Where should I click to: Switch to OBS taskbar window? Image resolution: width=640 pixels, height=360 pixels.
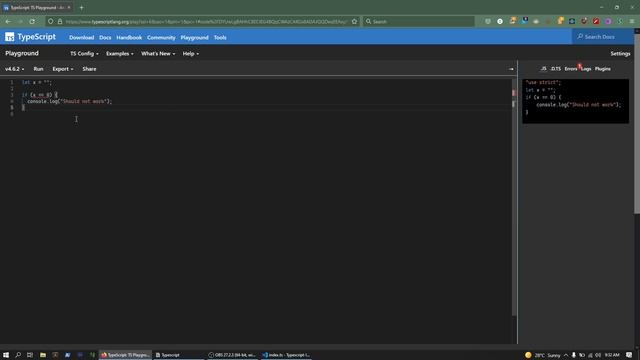[x=232, y=355]
